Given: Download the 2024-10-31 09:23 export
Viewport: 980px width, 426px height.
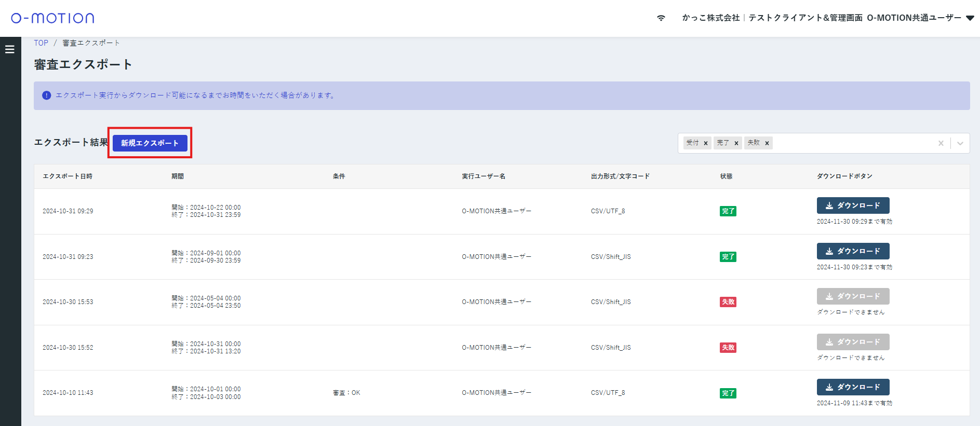Looking at the screenshot, I should 853,251.
